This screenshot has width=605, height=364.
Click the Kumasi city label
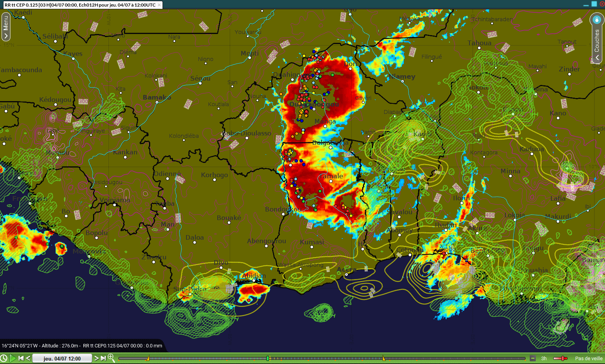(x=312, y=242)
